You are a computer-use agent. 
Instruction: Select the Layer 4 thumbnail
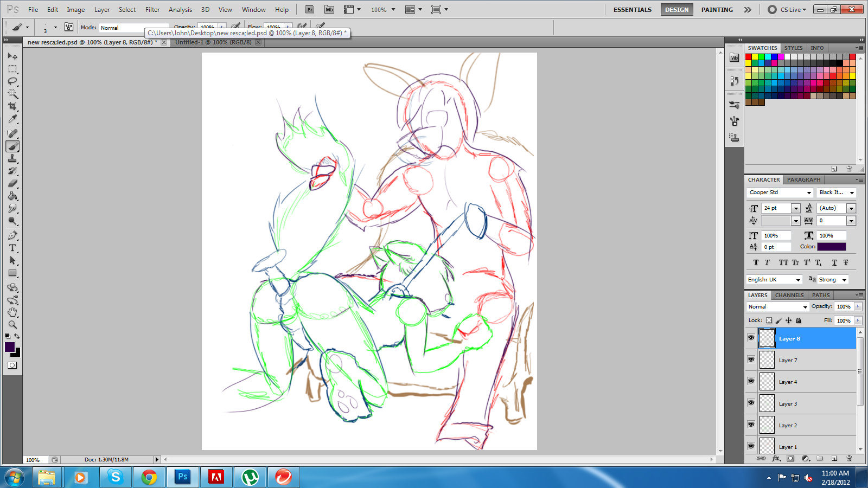767,382
